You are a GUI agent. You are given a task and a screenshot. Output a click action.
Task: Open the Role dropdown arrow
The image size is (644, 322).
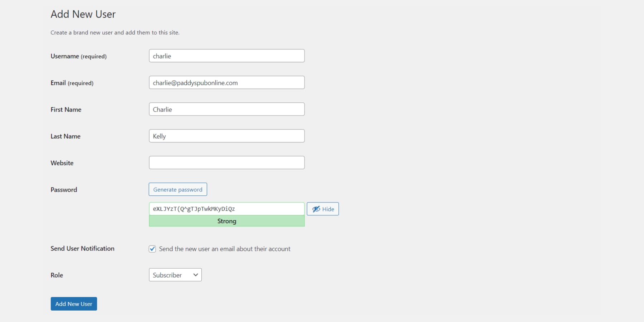click(195, 275)
